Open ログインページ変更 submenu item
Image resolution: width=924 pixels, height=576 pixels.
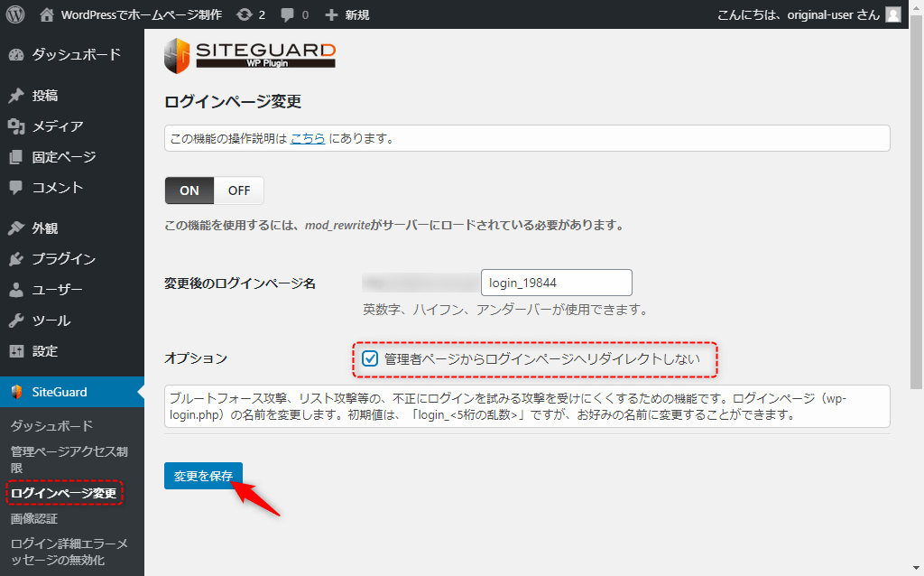coord(64,493)
